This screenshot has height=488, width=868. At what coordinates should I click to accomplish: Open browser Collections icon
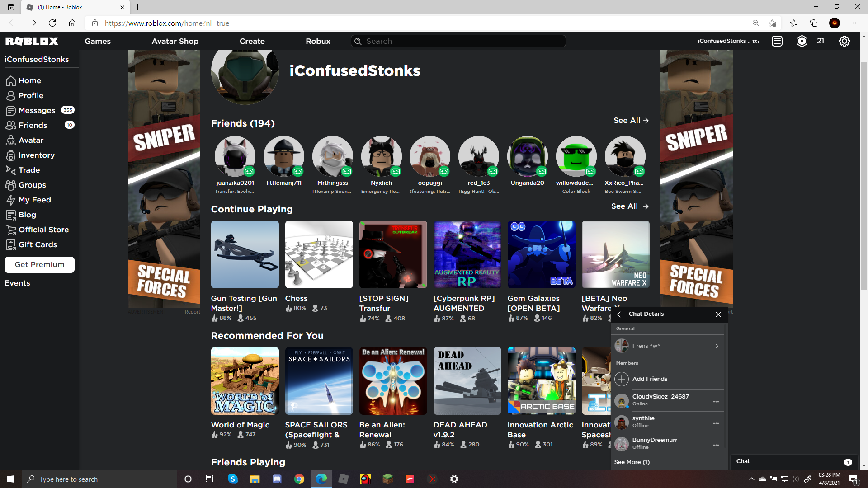pyautogui.click(x=814, y=23)
